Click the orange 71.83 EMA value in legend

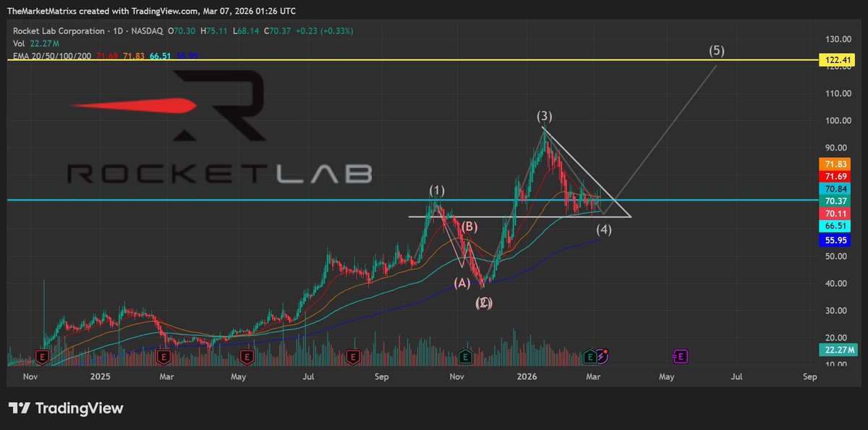[134, 56]
